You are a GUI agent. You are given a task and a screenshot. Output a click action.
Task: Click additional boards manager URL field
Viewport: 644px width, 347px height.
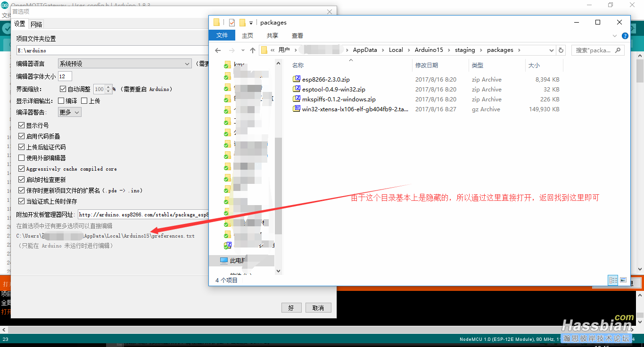(x=144, y=215)
